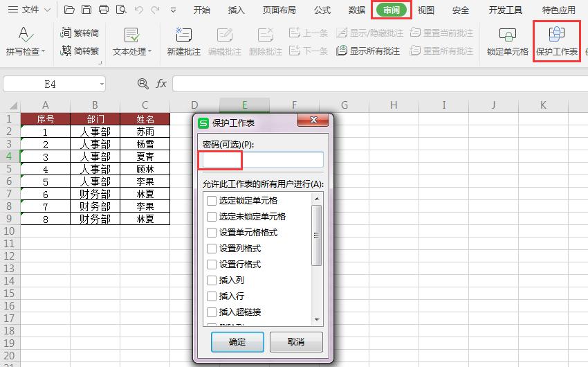Click the 删除批注 icon
This screenshot has width=588, height=367.
pos(266,35)
